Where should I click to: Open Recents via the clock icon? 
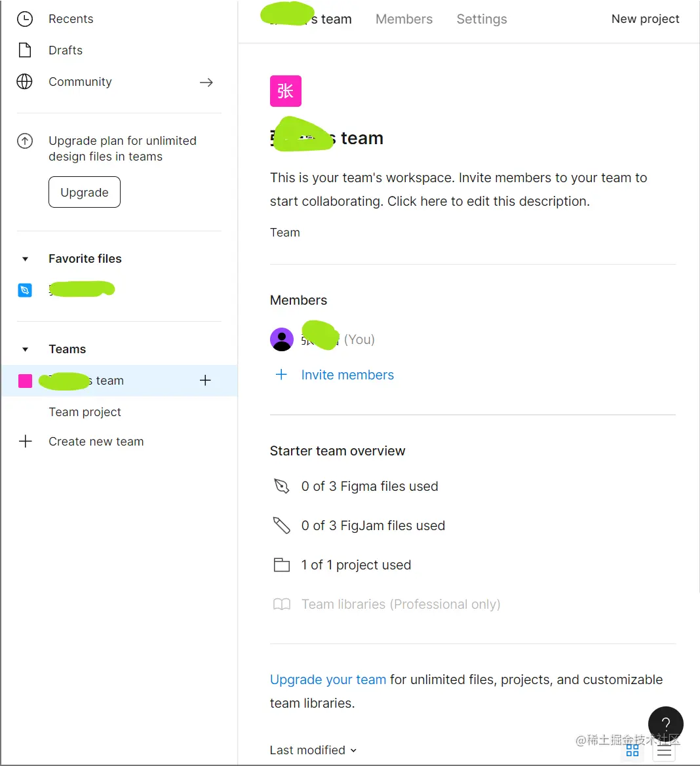click(x=25, y=19)
